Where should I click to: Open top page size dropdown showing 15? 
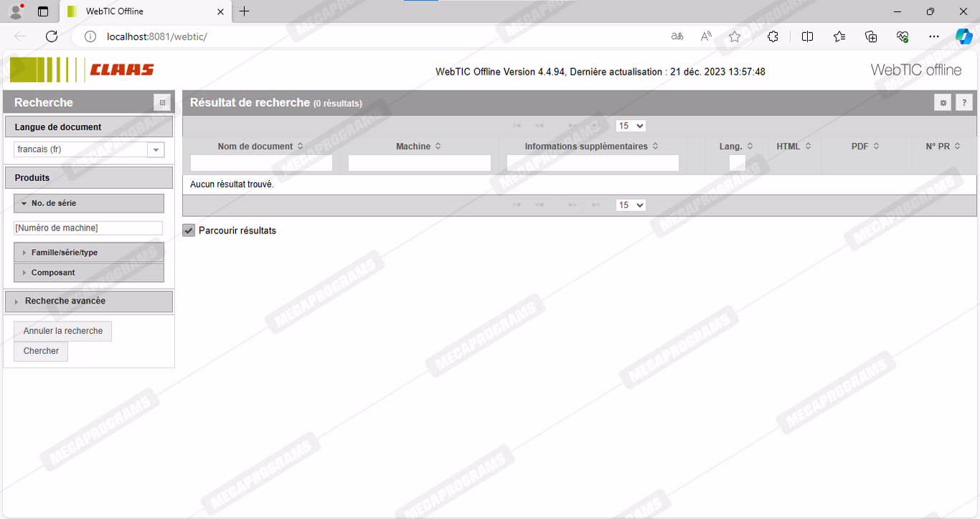631,126
